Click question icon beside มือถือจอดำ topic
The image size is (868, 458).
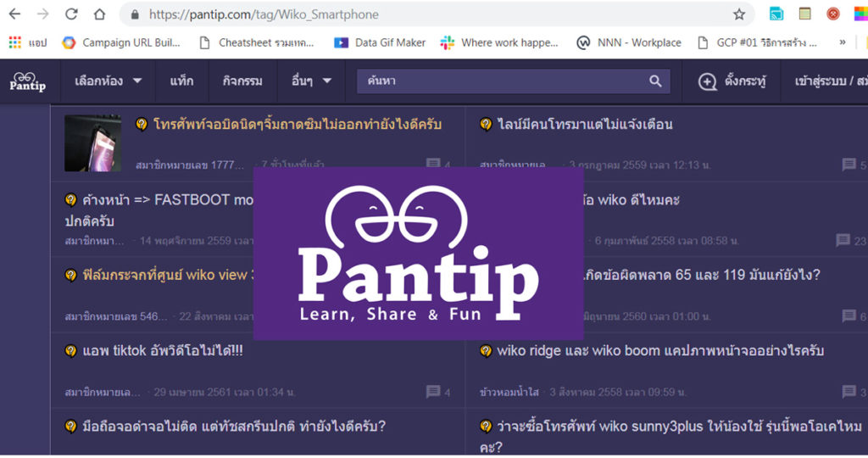(x=71, y=427)
